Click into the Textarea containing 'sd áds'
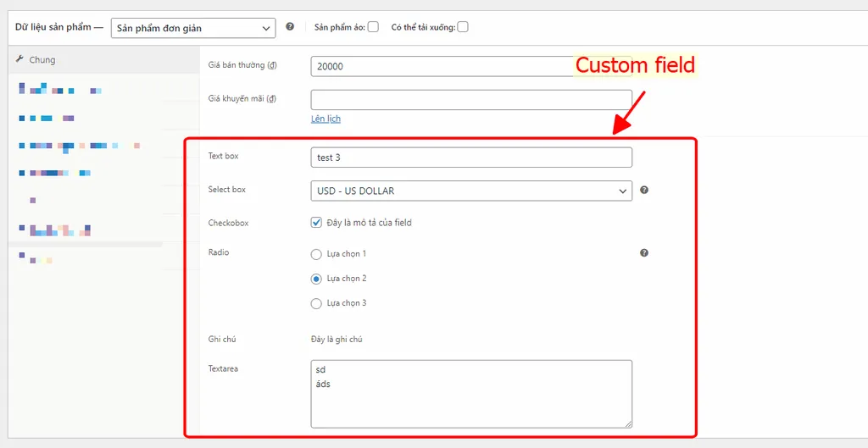The width and height of the screenshot is (868, 448). point(471,394)
